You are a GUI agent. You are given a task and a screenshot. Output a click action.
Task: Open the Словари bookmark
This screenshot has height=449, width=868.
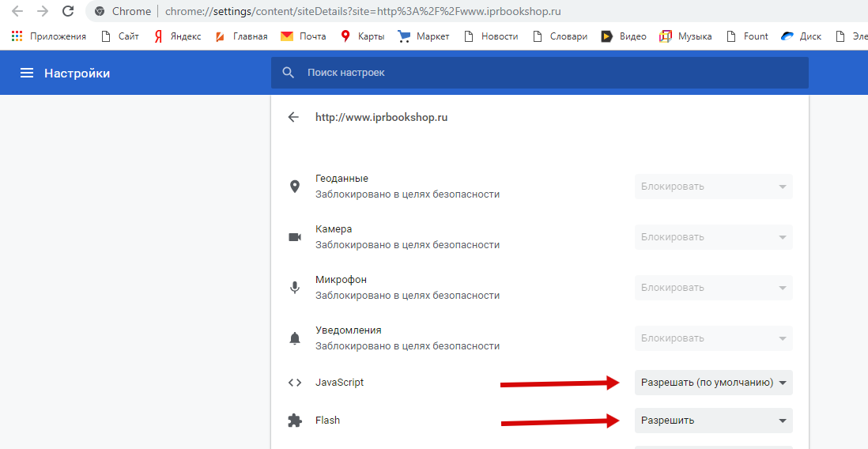[x=560, y=36]
